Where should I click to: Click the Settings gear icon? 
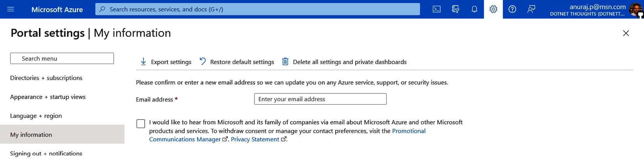(493, 9)
